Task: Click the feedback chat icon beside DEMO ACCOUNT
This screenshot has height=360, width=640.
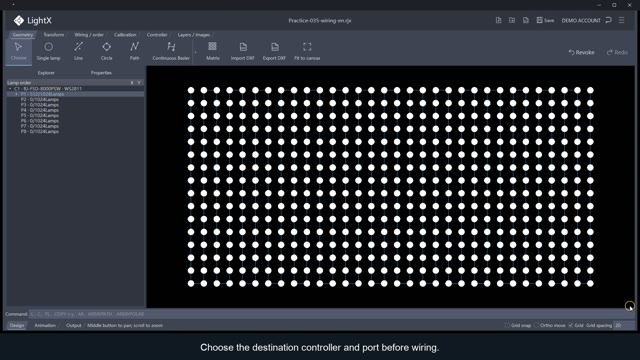Action: click(x=609, y=20)
